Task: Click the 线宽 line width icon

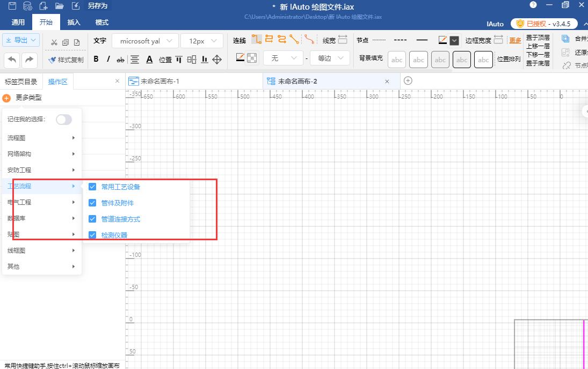Action: 343,39
